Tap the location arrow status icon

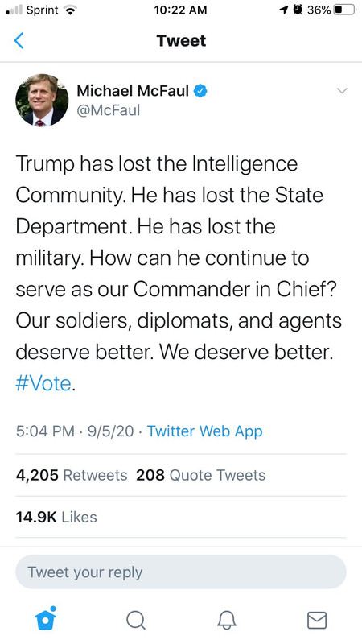click(x=284, y=10)
